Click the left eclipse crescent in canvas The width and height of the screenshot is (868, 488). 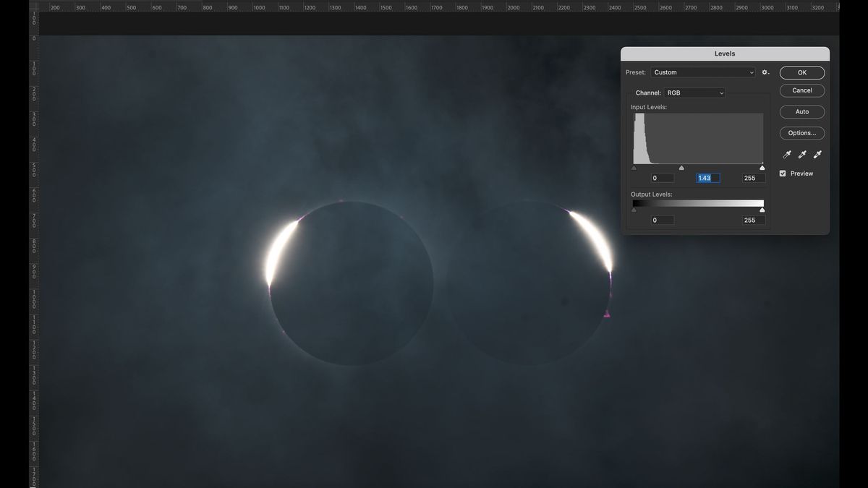click(x=281, y=252)
